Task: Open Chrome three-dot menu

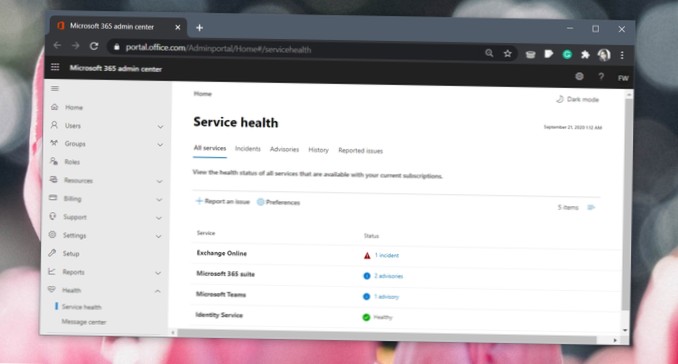Action: click(x=622, y=55)
